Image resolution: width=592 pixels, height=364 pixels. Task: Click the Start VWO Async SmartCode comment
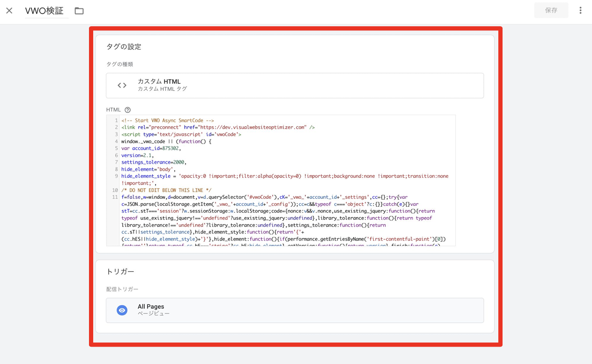167,120
